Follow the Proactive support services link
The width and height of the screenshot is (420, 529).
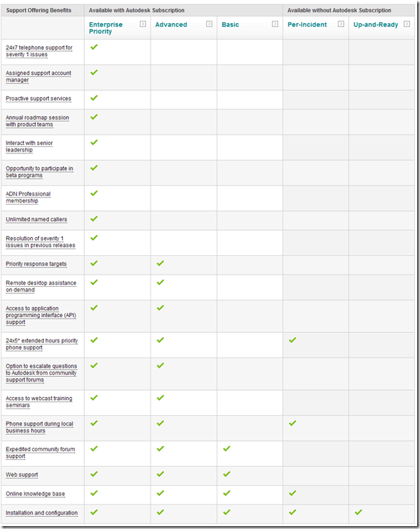click(38, 99)
